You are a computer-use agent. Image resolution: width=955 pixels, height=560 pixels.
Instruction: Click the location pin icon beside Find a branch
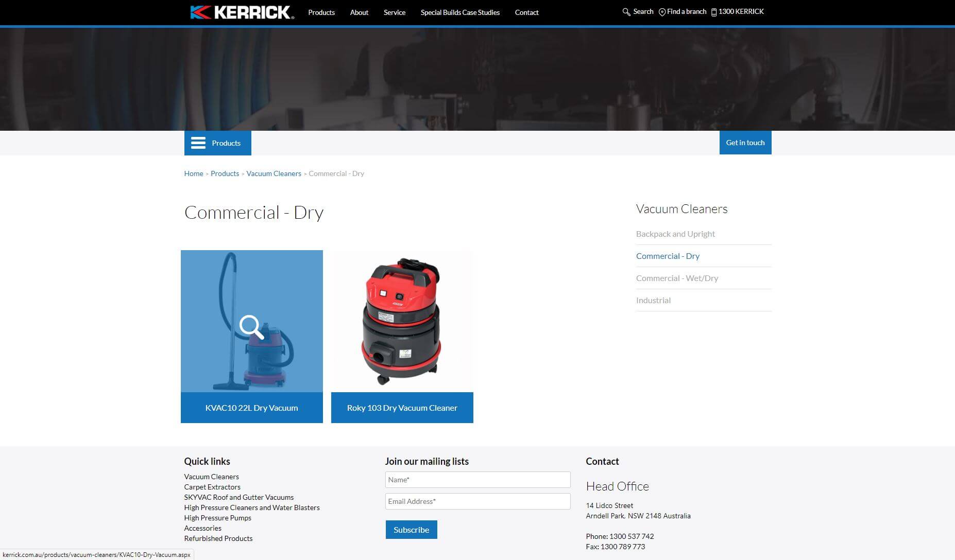pyautogui.click(x=662, y=12)
